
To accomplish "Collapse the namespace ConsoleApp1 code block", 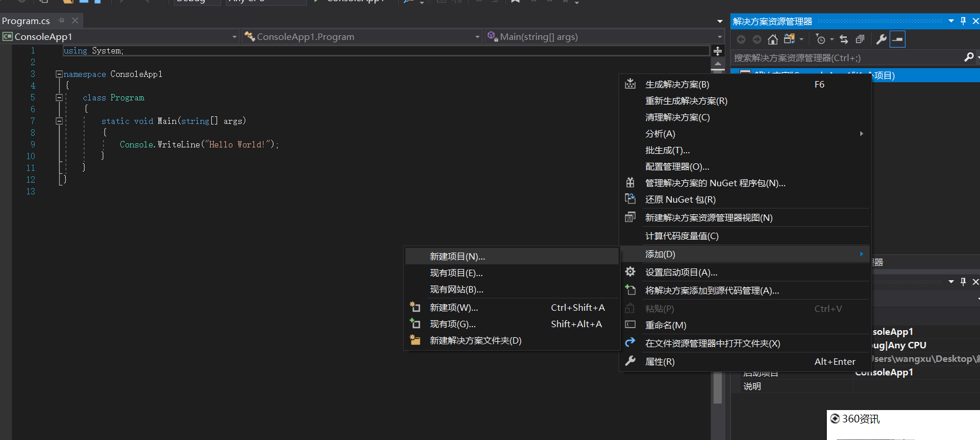I will tap(59, 74).
